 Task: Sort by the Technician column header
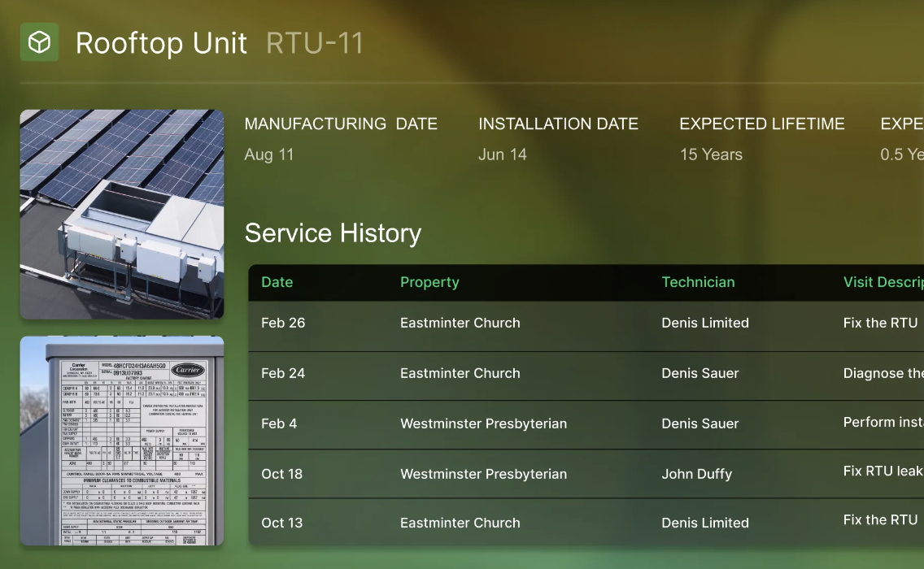click(x=699, y=282)
